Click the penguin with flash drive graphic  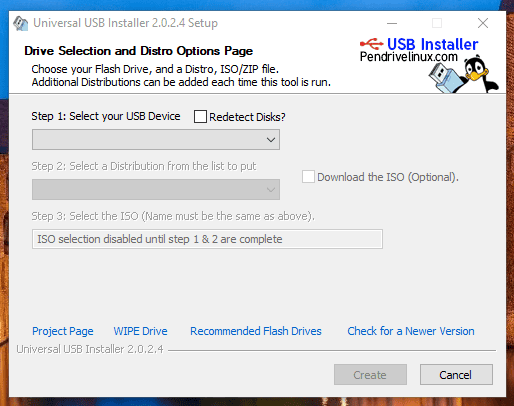click(x=463, y=74)
